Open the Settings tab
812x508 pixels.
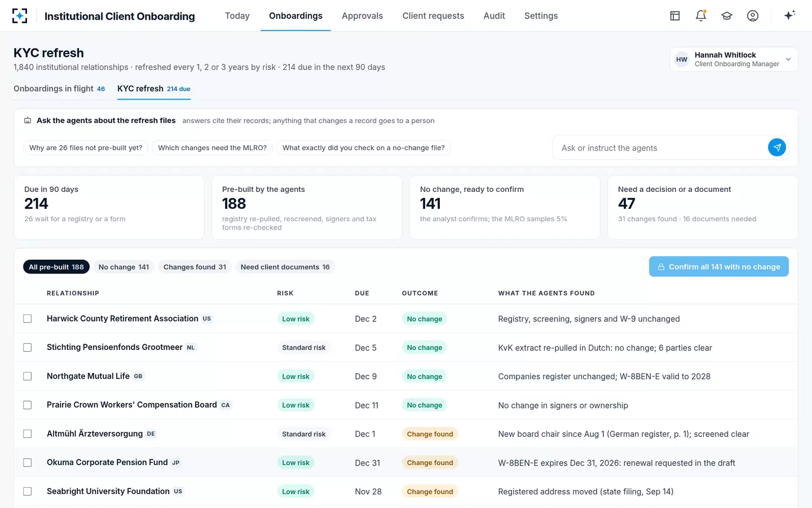[541, 16]
